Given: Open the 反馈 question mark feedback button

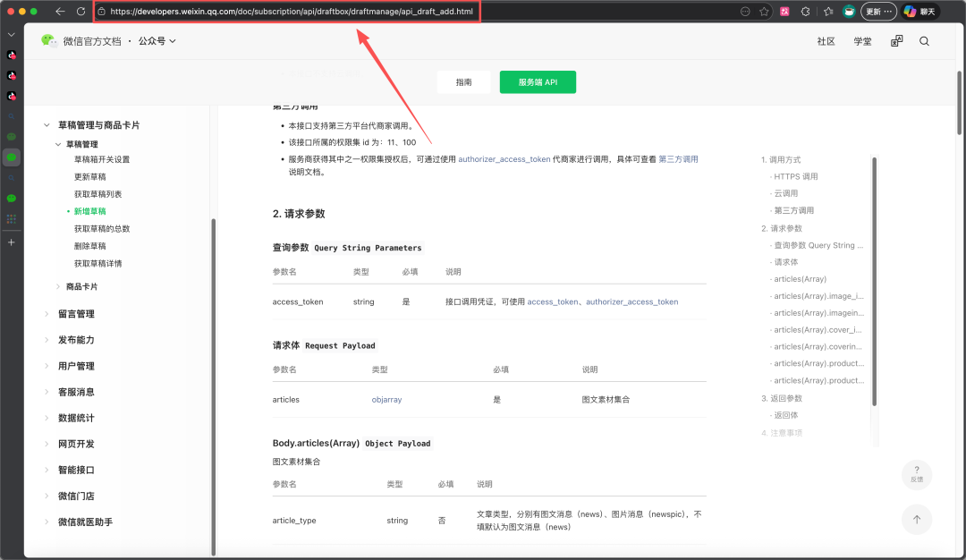Looking at the screenshot, I should [x=917, y=474].
